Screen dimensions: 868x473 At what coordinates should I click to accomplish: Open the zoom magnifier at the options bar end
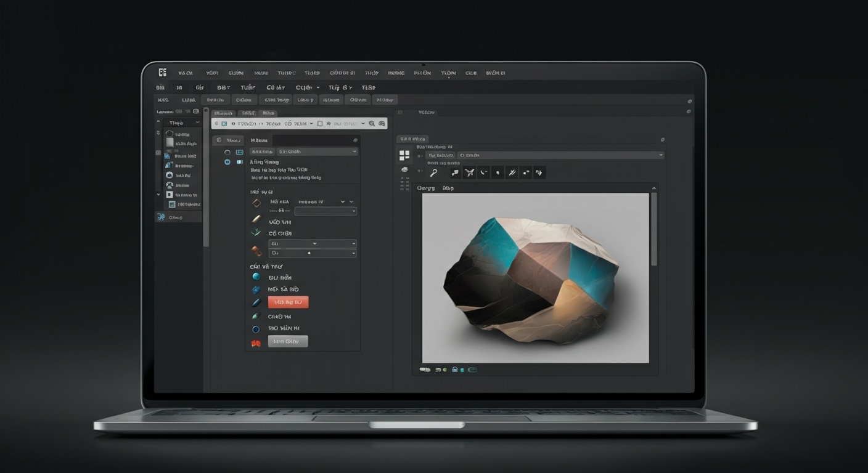[372, 123]
